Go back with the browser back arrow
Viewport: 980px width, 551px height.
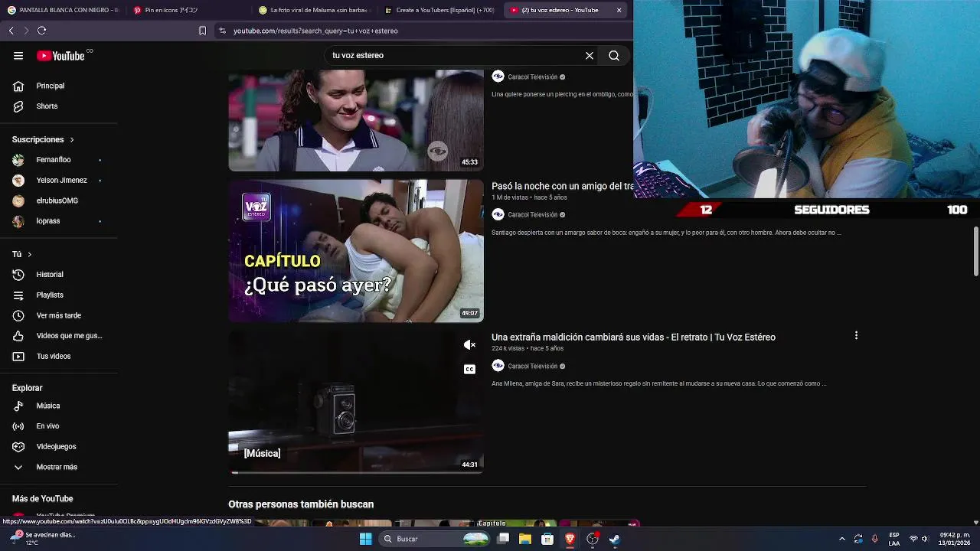click(x=11, y=31)
